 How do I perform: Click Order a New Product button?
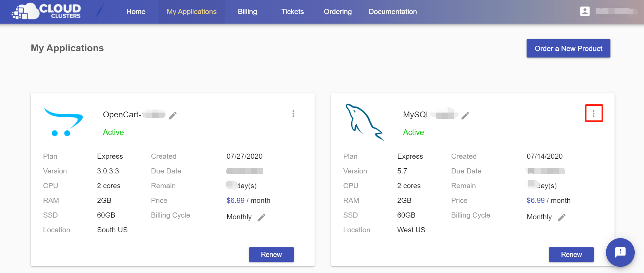(x=568, y=48)
